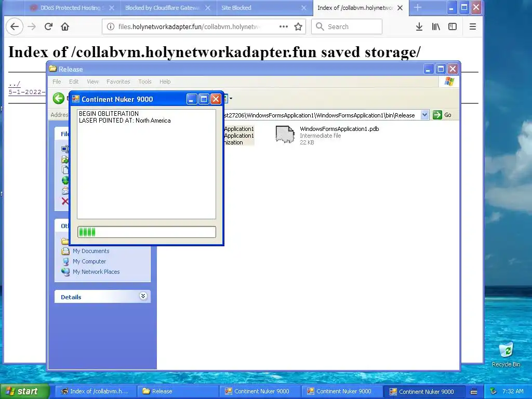Activate second Continent Nuker 9000 taskbar button
This screenshot has height=399, width=532.
click(343, 391)
